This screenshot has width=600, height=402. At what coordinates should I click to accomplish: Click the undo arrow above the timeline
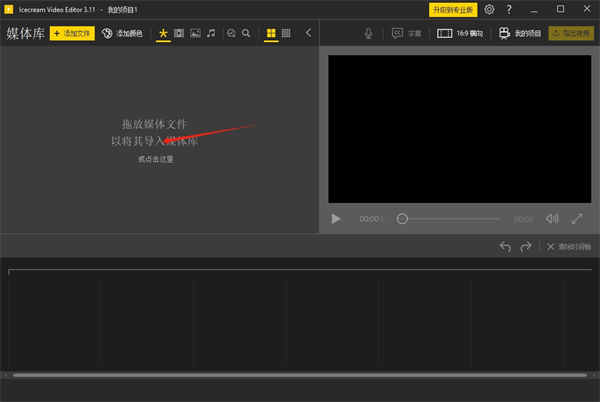(x=505, y=246)
